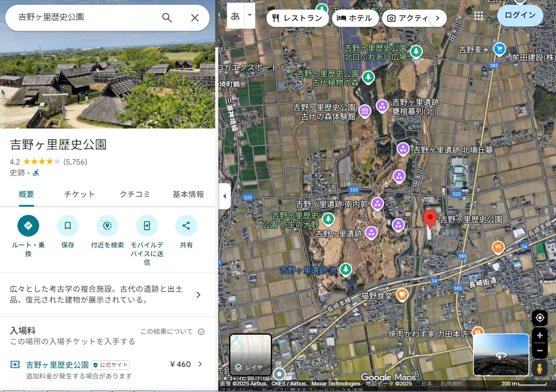556x392 pixels.
Task: Click the my location target button
Action: coord(540,317)
